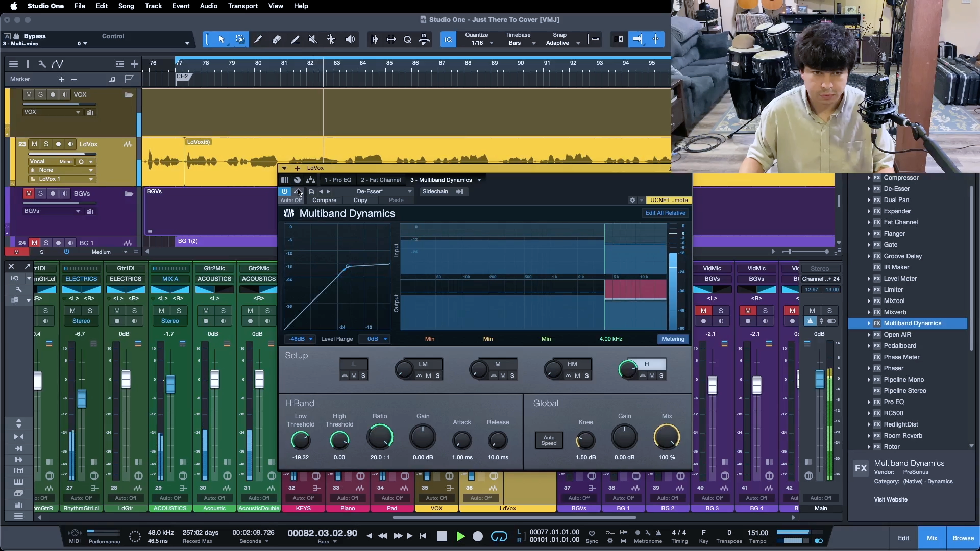The image size is (980, 551).
Task: Click the Auto Speed button in Global
Action: 549,440
